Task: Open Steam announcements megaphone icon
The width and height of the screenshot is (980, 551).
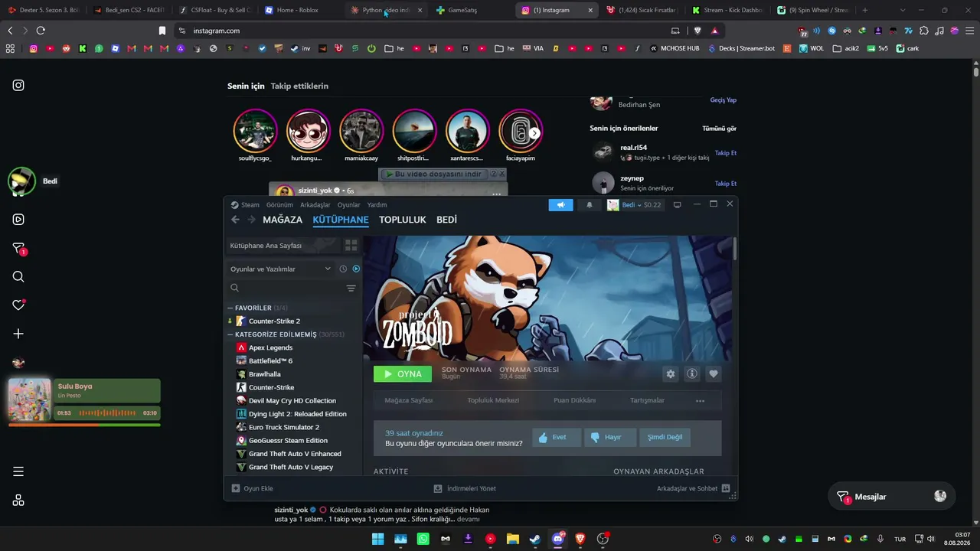Action: coord(560,205)
